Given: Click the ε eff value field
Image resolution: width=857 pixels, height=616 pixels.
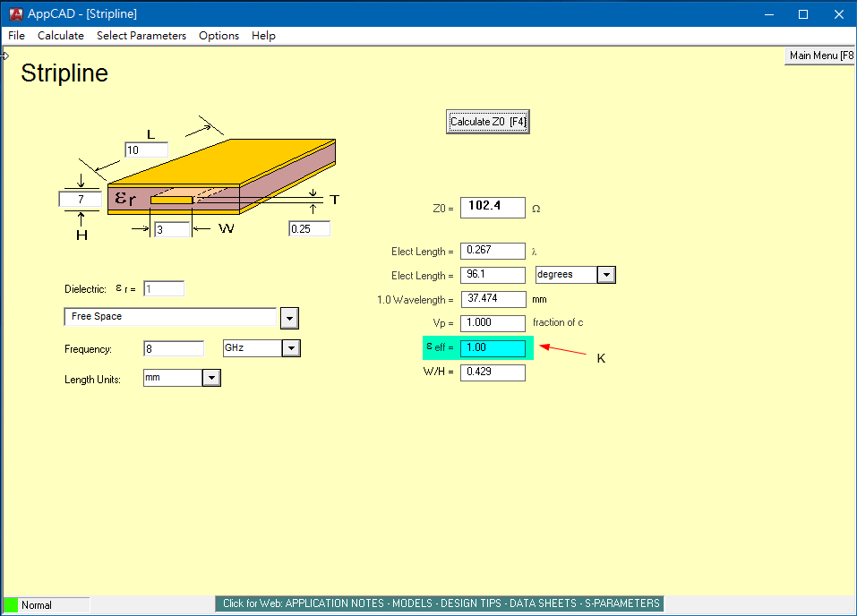Looking at the screenshot, I should point(493,348).
